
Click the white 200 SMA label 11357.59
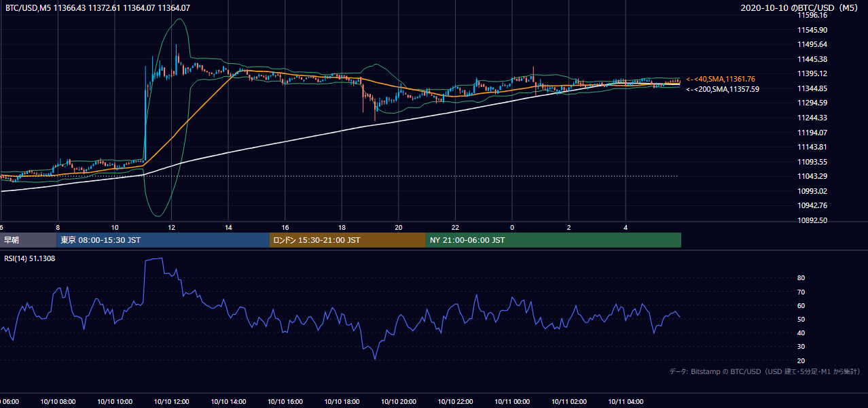(x=722, y=88)
